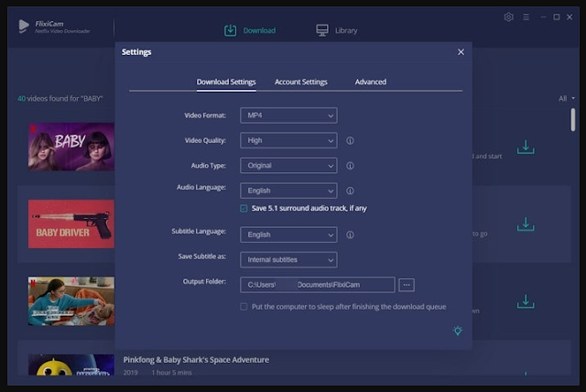Viewport: 586px width, 392px height.
Task: Click the Output Folder path field
Action: pos(318,285)
